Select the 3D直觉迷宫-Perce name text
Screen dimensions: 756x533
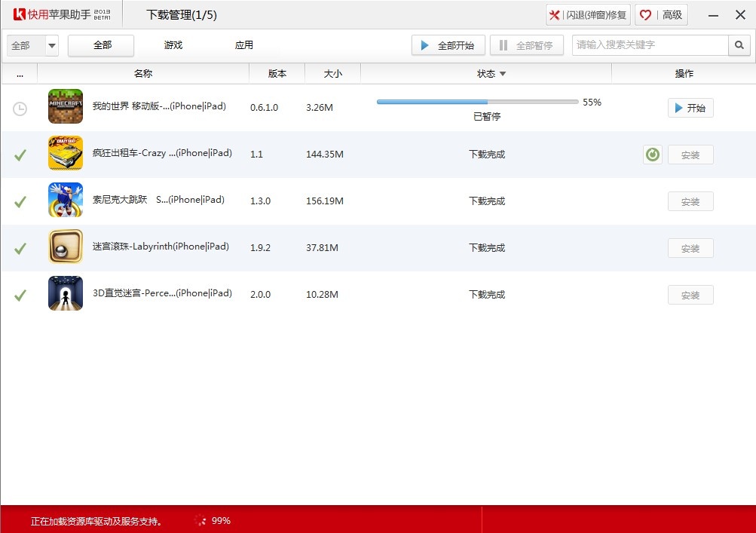(162, 293)
